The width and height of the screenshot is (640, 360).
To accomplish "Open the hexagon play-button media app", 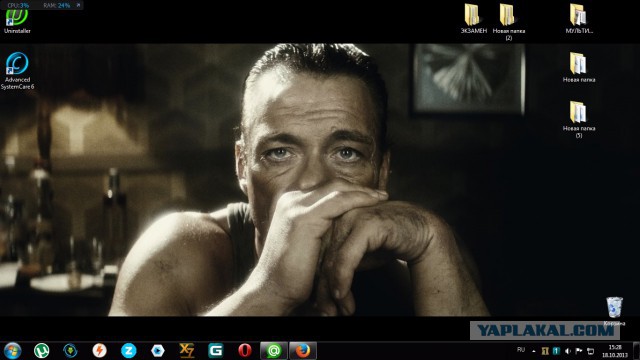I will click(158, 351).
